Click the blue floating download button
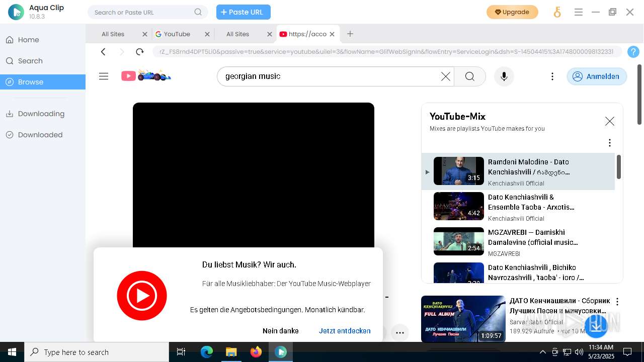The height and width of the screenshot is (362, 644). pos(596,325)
